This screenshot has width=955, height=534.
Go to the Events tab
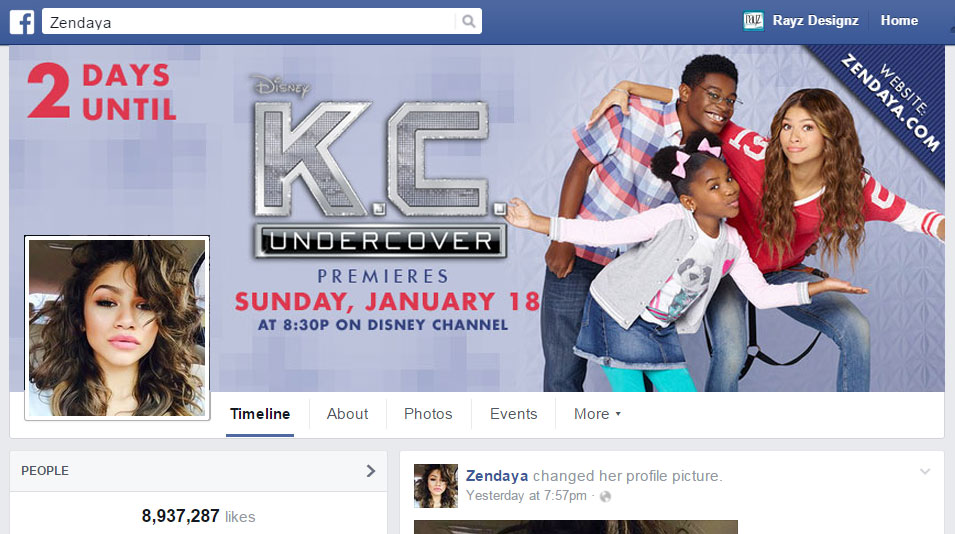[x=513, y=414]
